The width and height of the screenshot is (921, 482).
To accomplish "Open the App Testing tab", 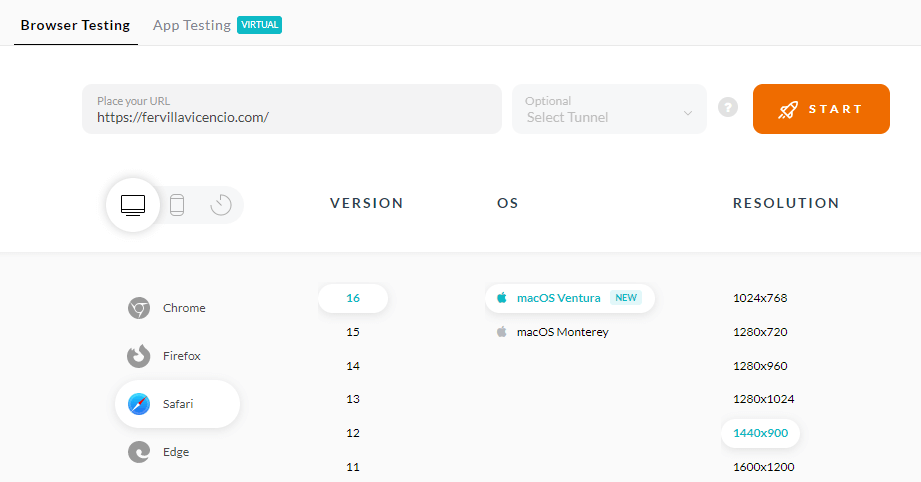I will (x=191, y=25).
